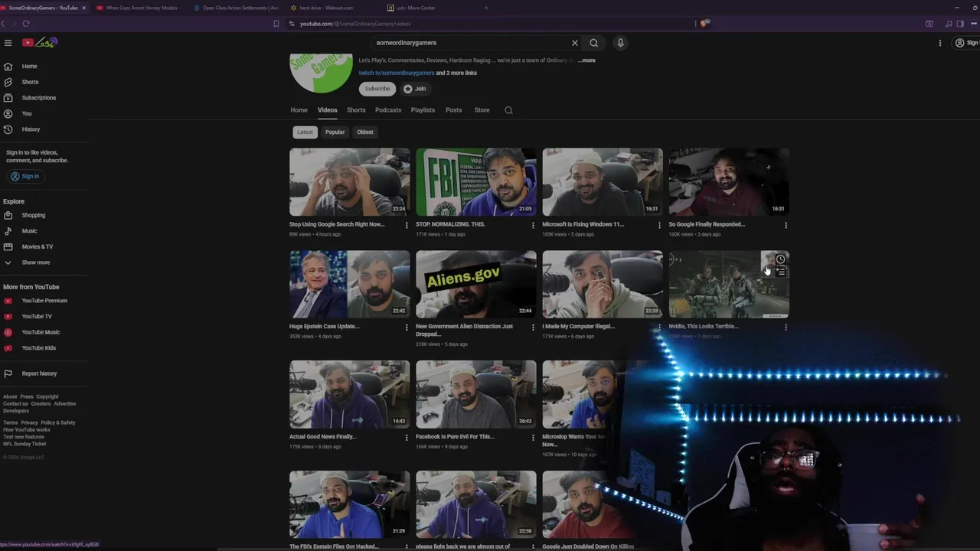Bookmark this page in the address bar
Image resolution: width=980 pixels, height=551 pixels.
pyautogui.click(x=276, y=24)
